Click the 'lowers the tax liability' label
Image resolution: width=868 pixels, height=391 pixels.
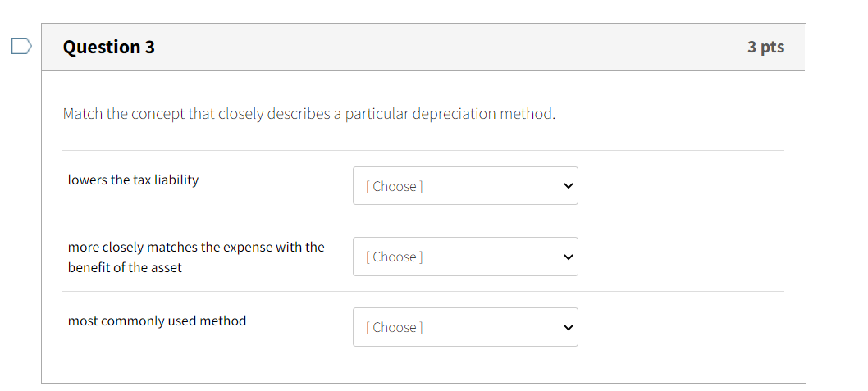coord(133,180)
